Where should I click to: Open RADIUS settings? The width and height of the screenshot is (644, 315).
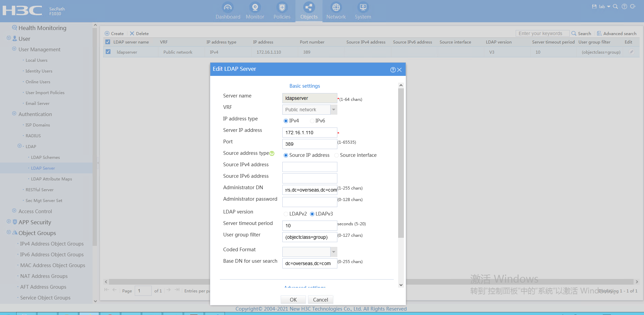[x=33, y=136]
